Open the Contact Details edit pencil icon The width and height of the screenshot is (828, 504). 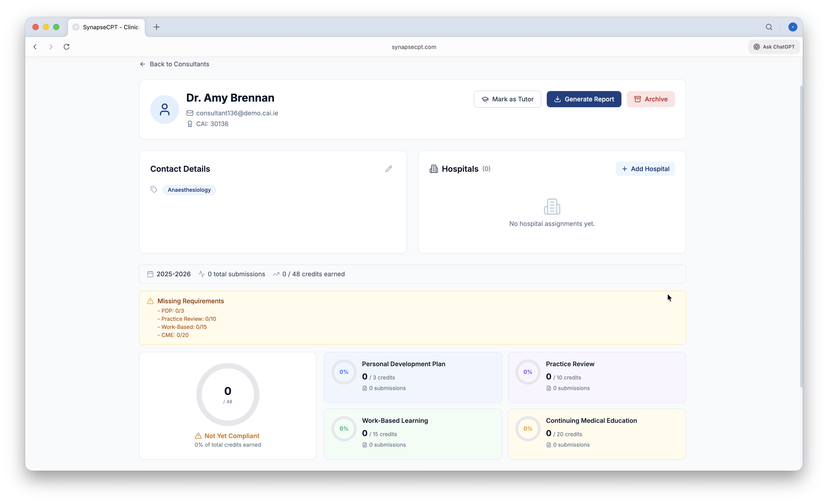[389, 169]
